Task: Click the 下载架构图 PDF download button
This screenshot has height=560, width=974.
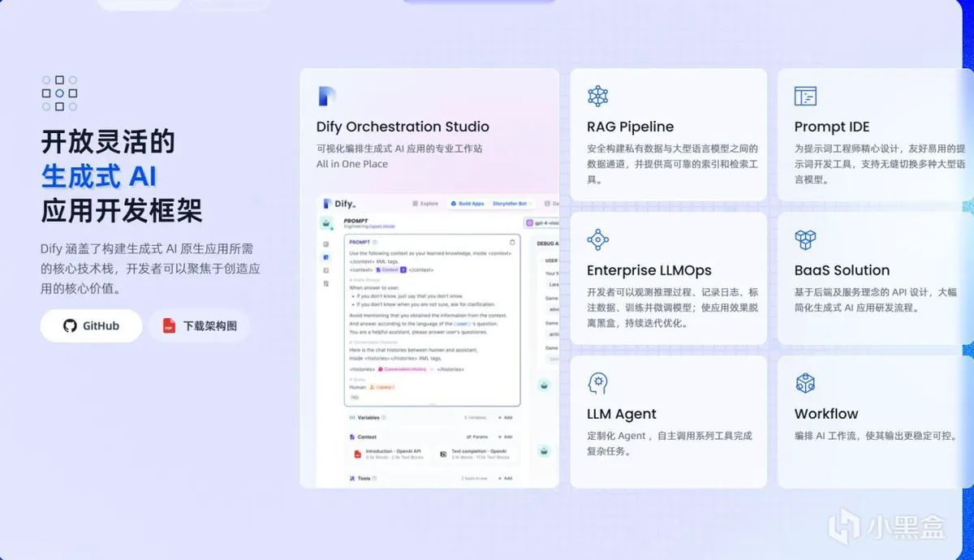Action: [x=200, y=325]
